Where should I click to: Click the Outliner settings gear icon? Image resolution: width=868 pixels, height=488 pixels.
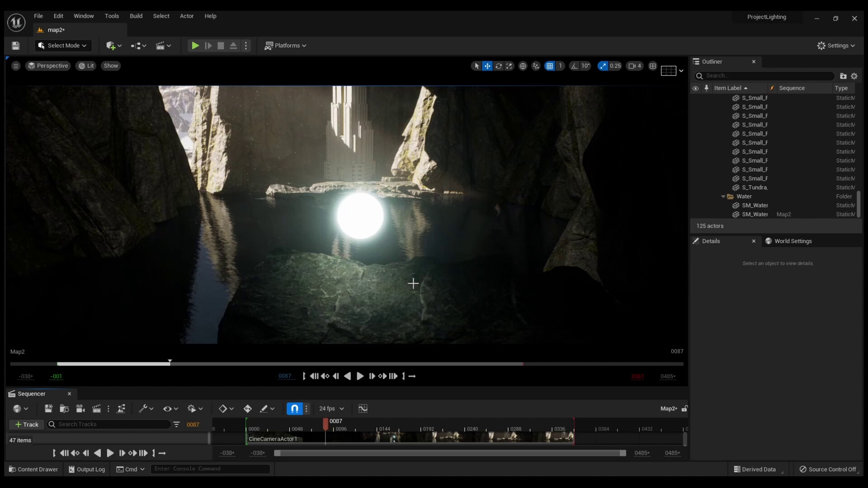(x=854, y=76)
